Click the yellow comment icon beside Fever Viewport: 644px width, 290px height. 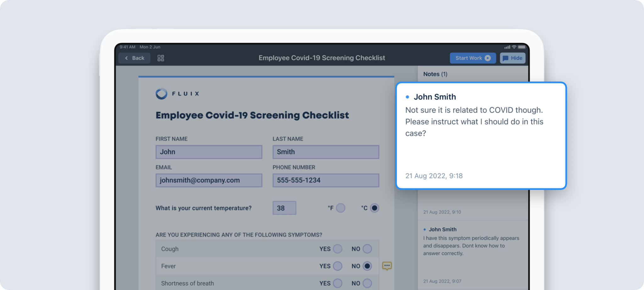[x=387, y=266]
